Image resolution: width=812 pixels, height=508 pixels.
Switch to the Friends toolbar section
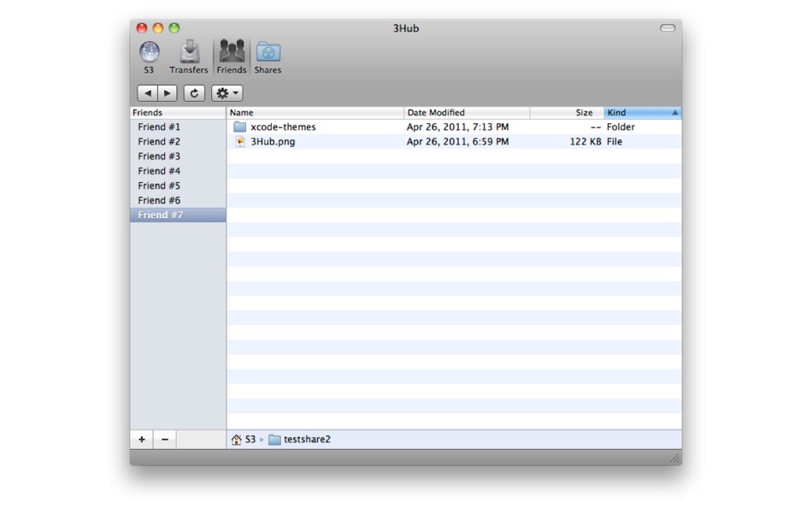click(x=232, y=57)
